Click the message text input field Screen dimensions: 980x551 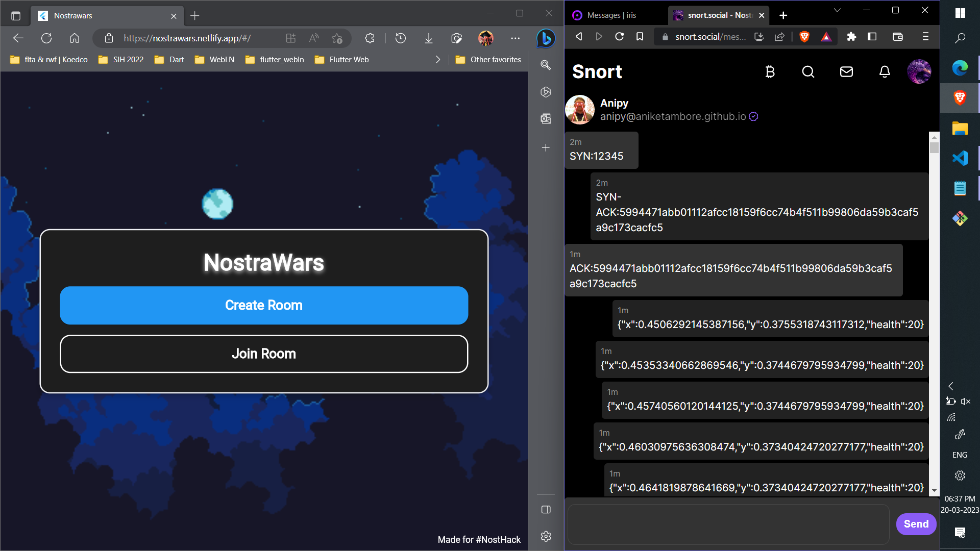click(x=728, y=524)
